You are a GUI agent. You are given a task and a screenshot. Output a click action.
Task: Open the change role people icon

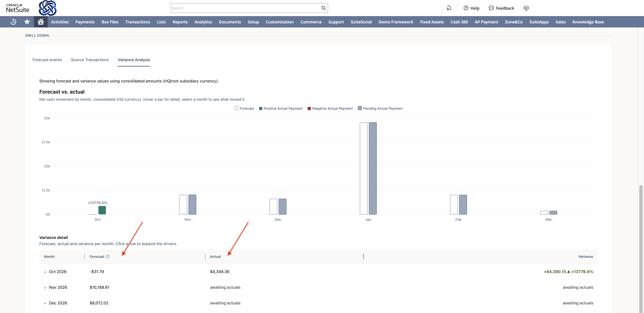coord(526,8)
